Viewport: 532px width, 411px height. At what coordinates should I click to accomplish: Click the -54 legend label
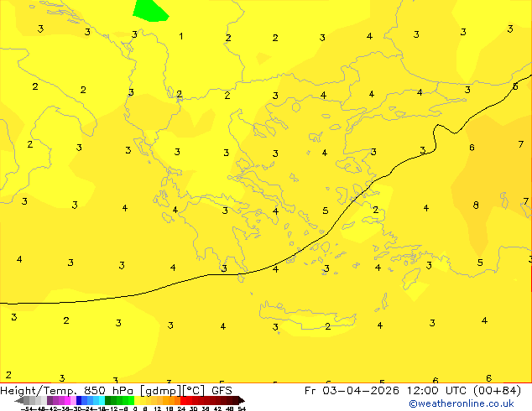(x=27, y=408)
